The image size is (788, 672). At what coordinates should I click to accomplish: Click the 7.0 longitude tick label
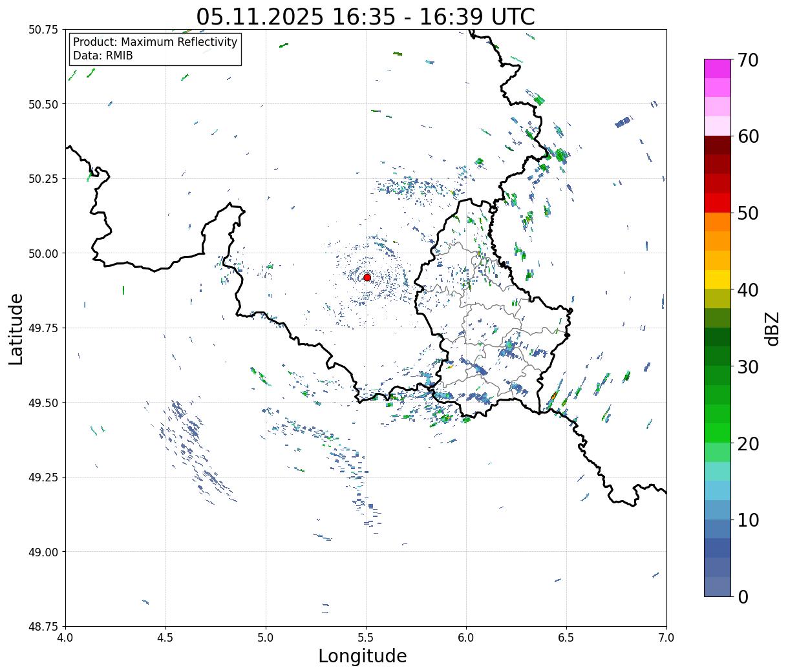point(666,638)
